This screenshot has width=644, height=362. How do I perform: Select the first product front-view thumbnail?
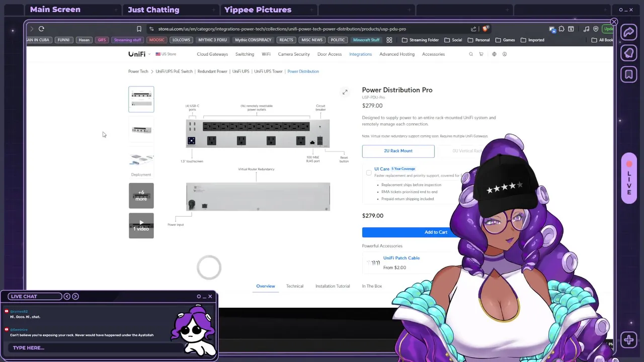point(141,99)
